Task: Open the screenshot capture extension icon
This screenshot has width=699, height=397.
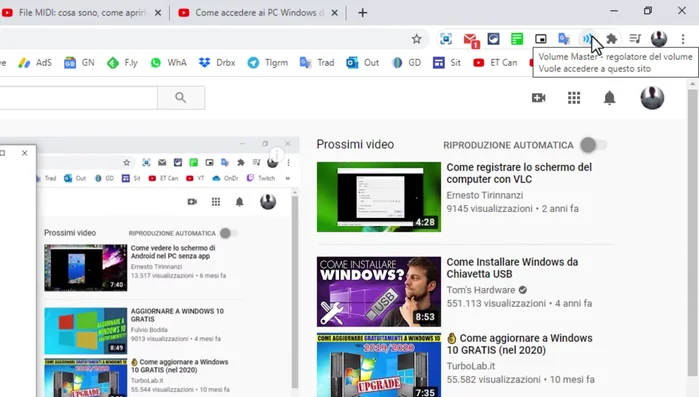Action: click(446, 39)
